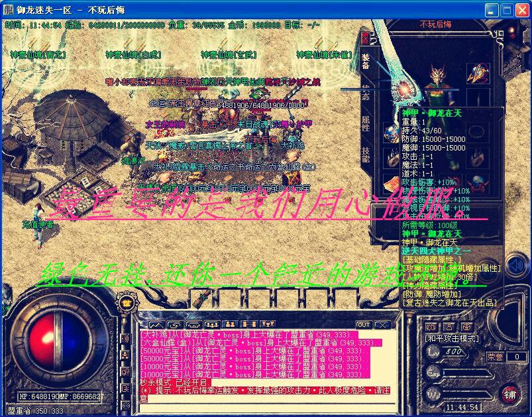Toggle the top sound-wave chat sidebar icon
The width and height of the screenshot is (532, 417).
pyautogui.click(x=125, y=338)
